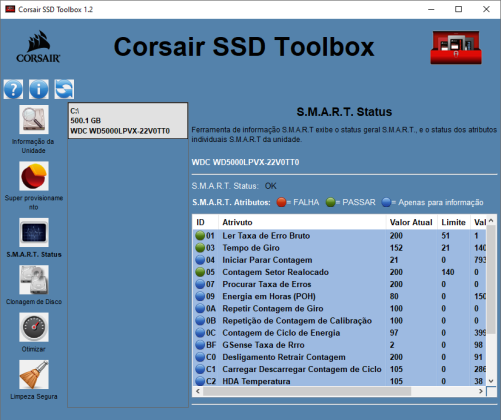
Task: Open Limpeza Segura broom icon
Action: [x=34, y=374]
